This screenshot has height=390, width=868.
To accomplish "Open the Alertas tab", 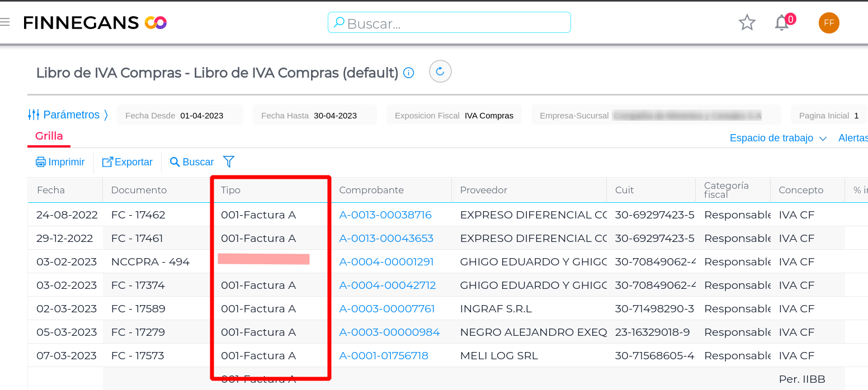I will click(853, 138).
